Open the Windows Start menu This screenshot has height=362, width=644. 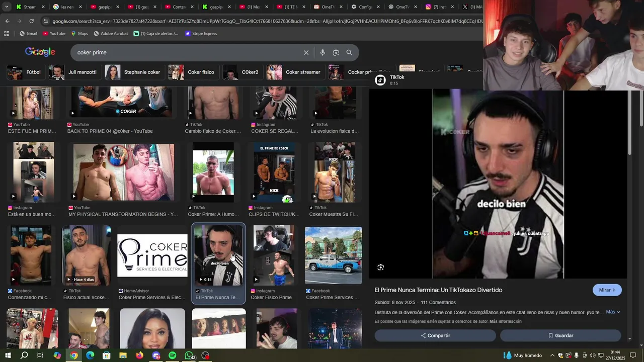click(8, 355)
